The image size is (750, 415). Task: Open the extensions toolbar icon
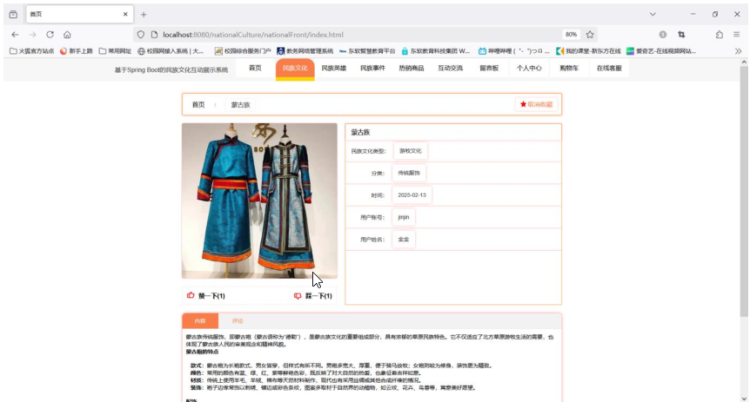click(719, 34)
